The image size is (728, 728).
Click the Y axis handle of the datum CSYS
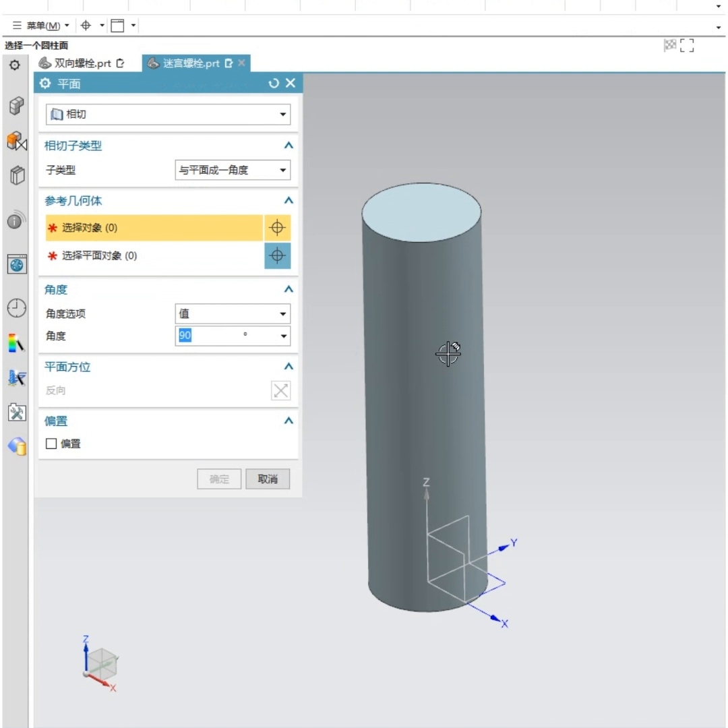(504, 547)
